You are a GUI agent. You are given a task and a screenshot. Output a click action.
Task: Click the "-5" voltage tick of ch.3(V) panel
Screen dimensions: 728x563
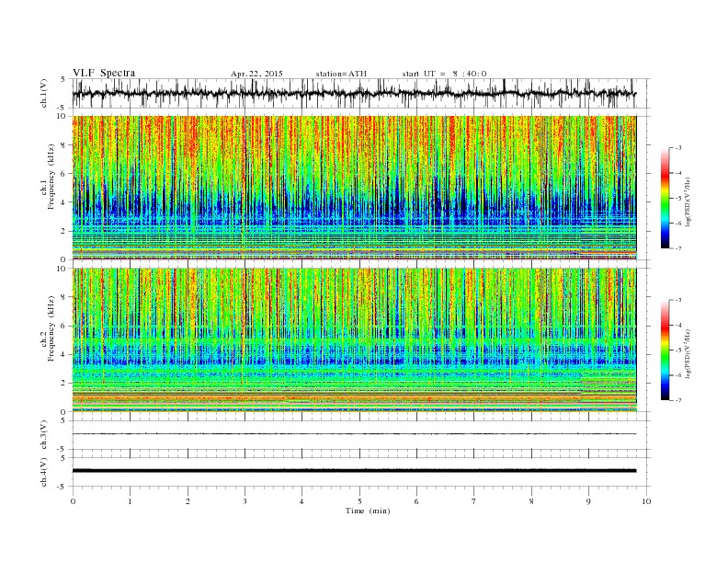[x=63, y=449]
